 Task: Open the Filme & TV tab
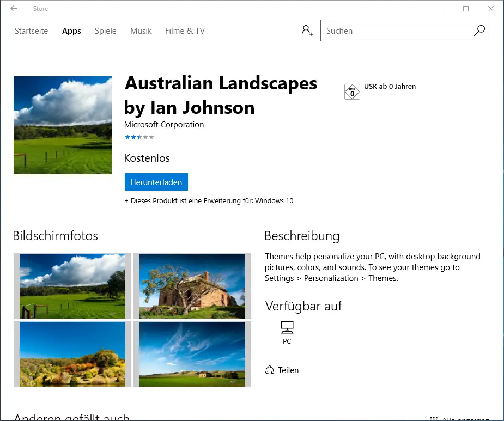185,31
